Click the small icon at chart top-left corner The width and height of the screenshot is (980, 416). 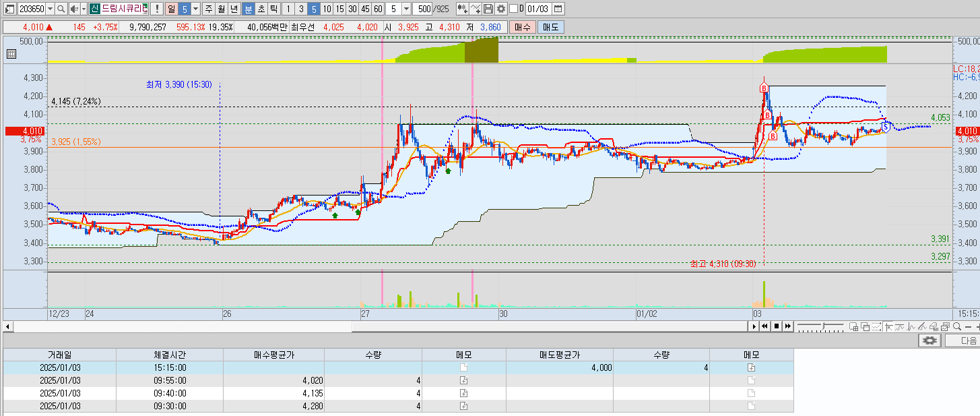(11, 54)
